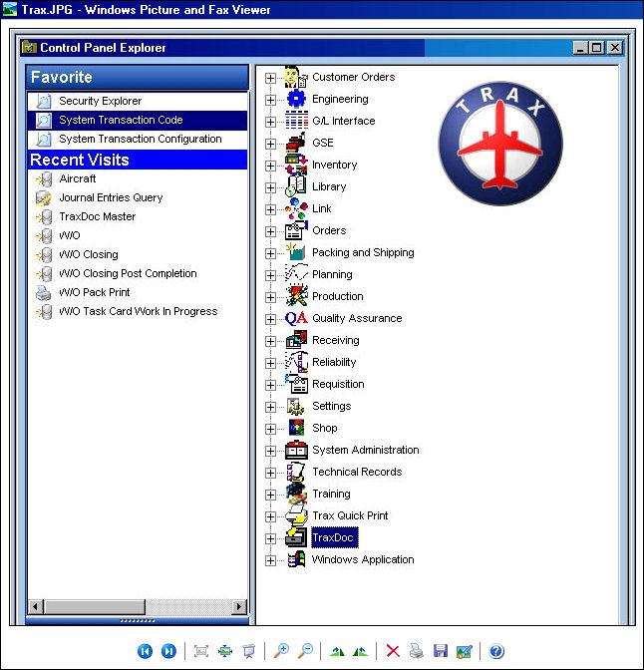Viewport: 644px width, 670px height.
Task: Expand the Inventory tree node
Action: click(270, 166)
